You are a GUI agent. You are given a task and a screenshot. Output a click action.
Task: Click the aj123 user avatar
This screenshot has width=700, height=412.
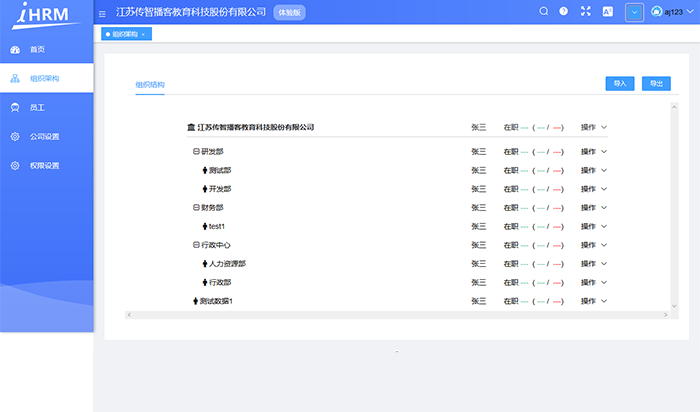(656, 12)
